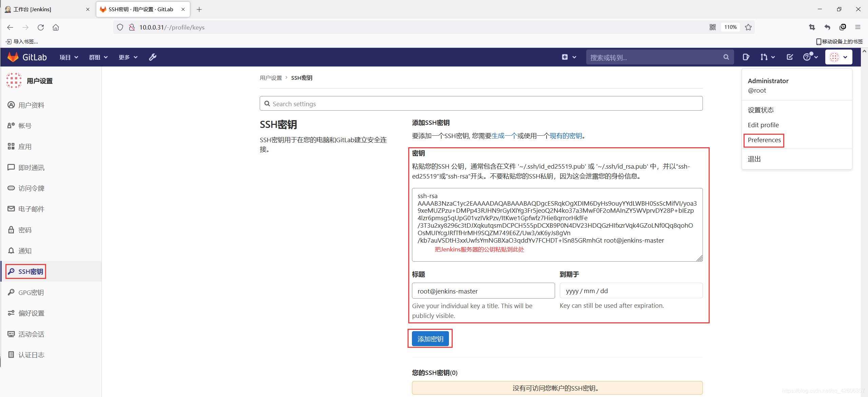Open a new browser tab
Image resolution: width=868 pixels, height=397 pixels.
click(199, 9)
